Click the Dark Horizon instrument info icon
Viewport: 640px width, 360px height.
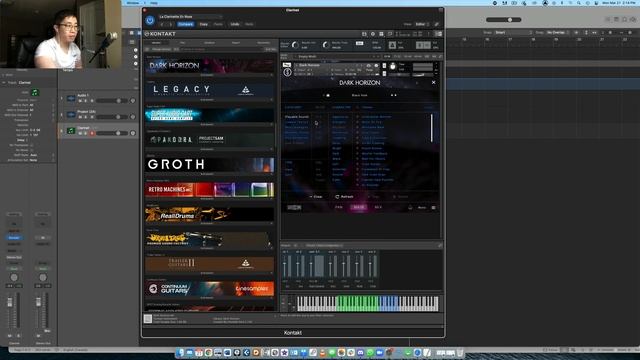pos(376,65)
